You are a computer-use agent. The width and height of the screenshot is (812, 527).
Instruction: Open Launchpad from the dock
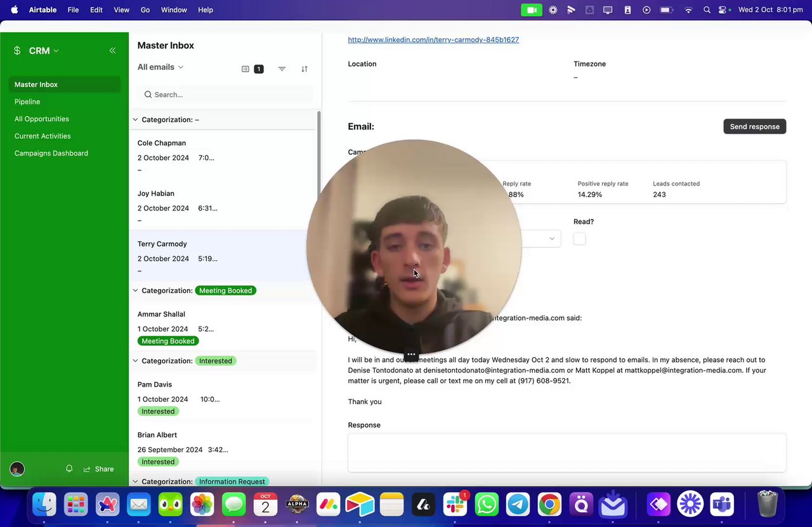click(75, 505)
